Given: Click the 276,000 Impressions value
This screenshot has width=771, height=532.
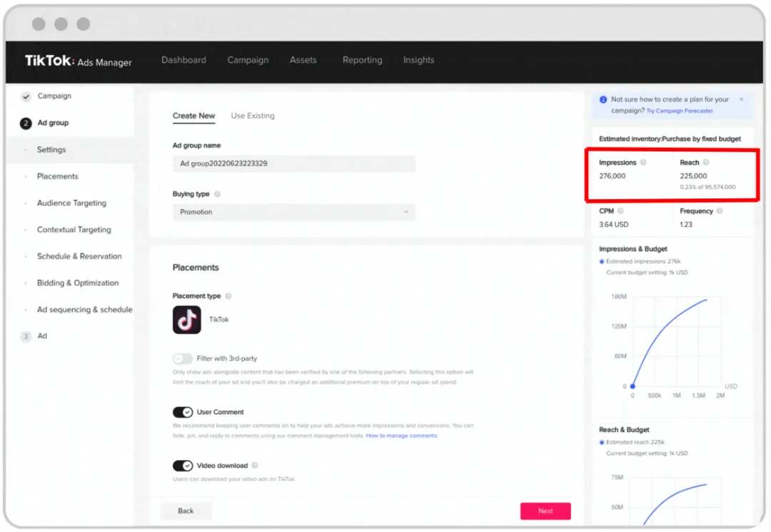Looking at the screenshot, I should 613,176.
